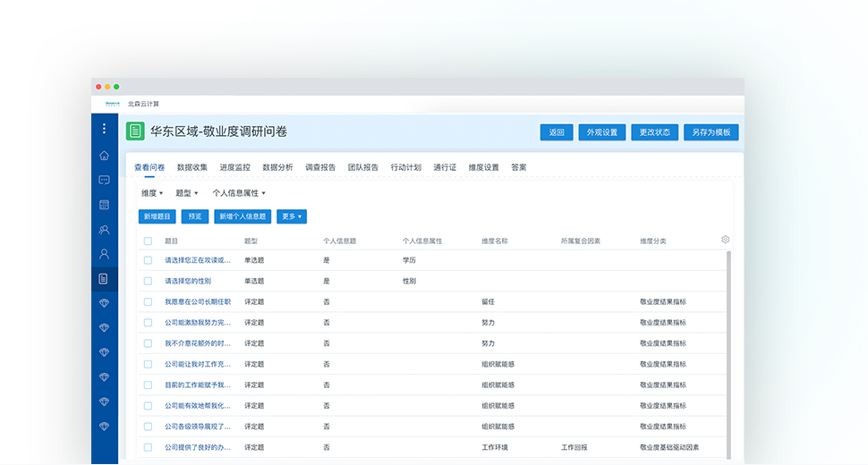Screen dimensions: 868x465
Task: Switch to the 查看问卷 tab
Action: pyautogui.click(x=149, y=167)
